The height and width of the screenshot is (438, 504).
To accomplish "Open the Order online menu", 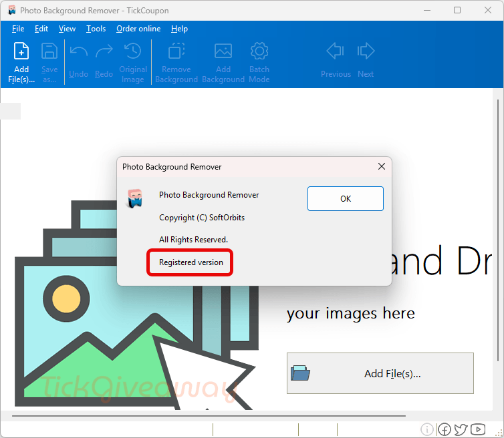I will (138, 29).
